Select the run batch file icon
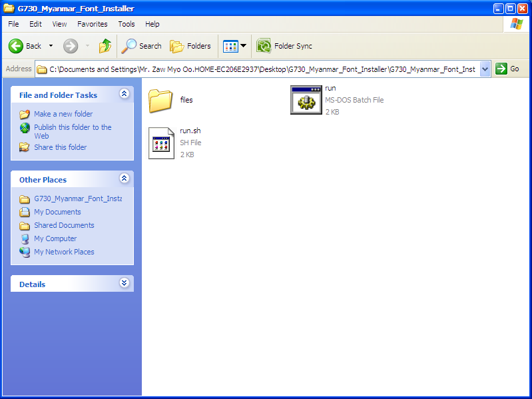This screenshot has height=399, width=532. coord(306,100)
